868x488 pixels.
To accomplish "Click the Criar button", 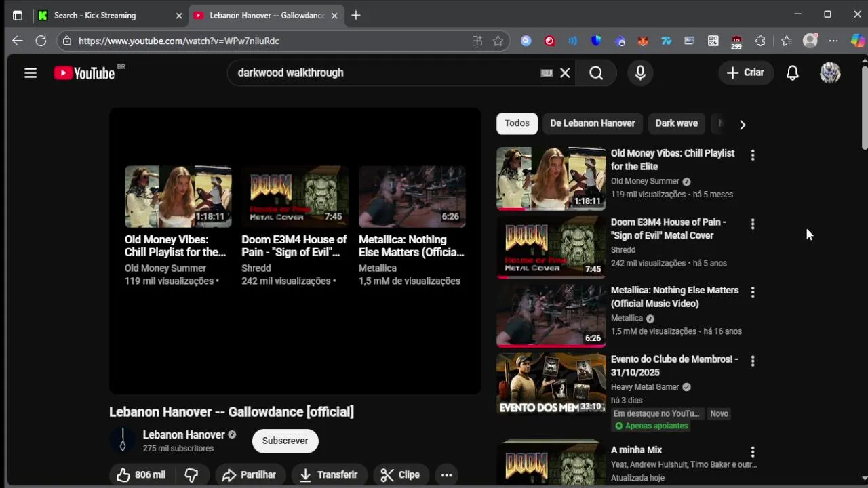I will [746, 73].
